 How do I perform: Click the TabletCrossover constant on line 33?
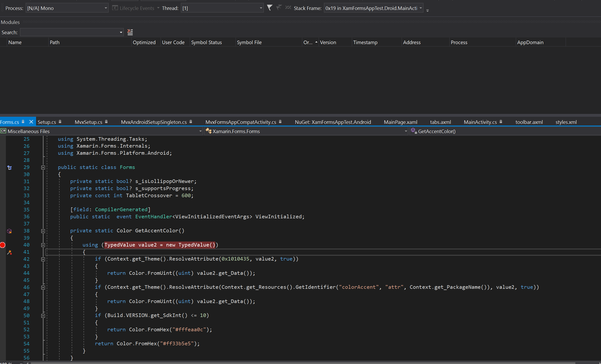[x=149, y=196]
